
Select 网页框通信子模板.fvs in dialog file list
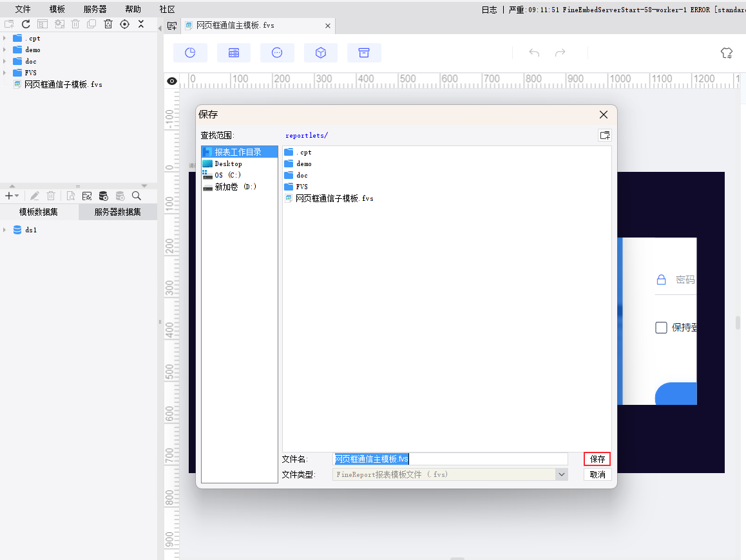pyautogui.click(x=329, y=198)
